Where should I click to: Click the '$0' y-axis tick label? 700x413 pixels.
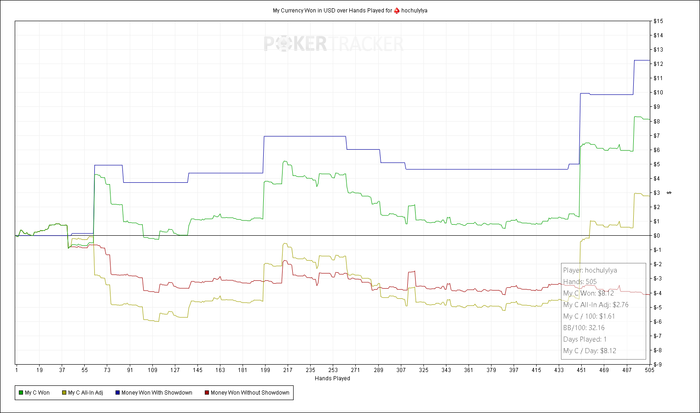point(657,236)
